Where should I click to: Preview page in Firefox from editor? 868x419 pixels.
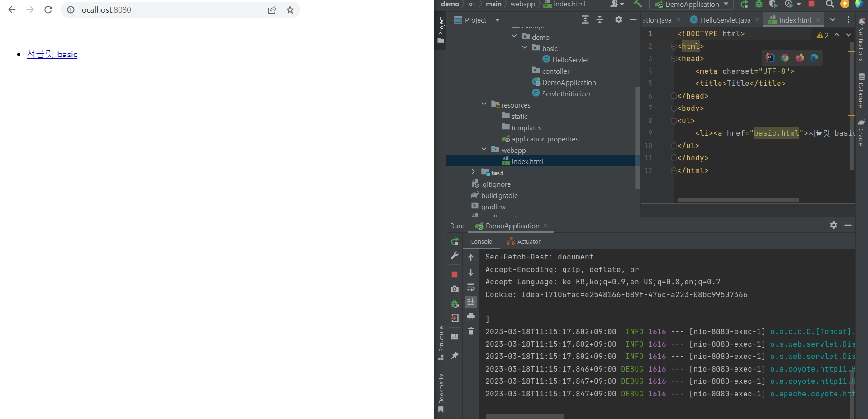click(800, 57)
